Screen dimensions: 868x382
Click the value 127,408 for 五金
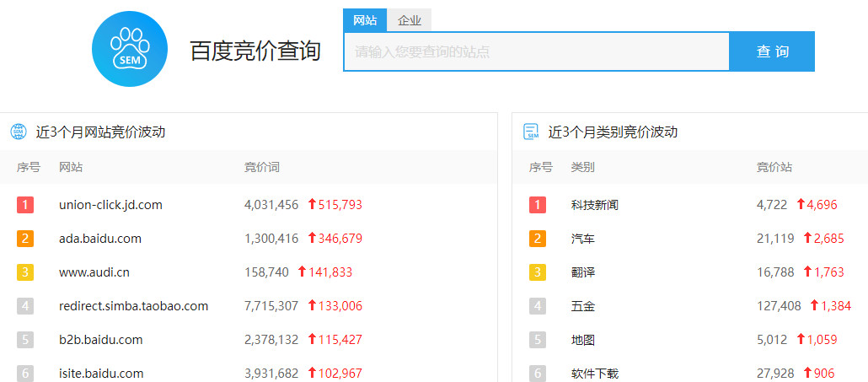tap(779, 306)
